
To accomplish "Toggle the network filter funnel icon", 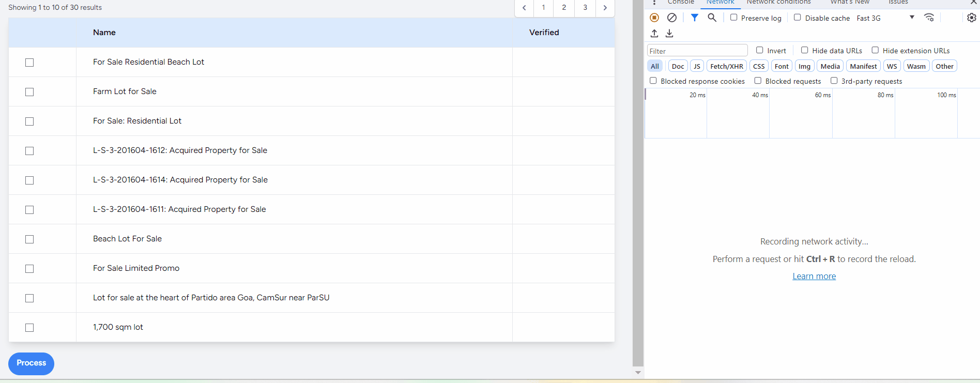I will point(695,18).
